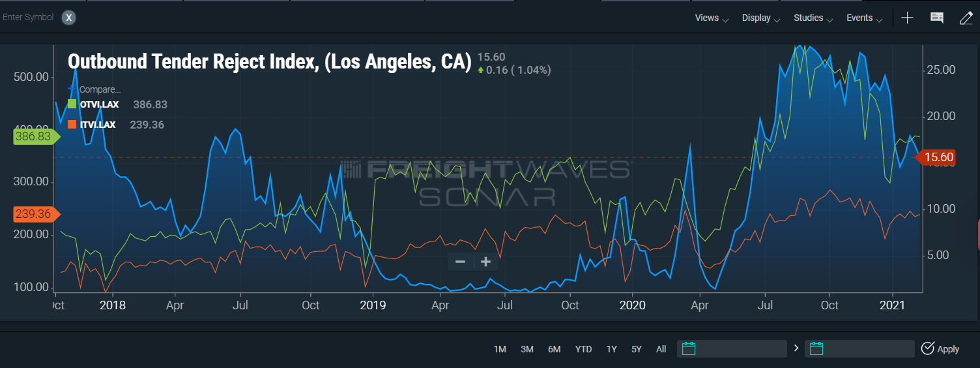
Task: Open the Events menu
Action: tap(864, 18)
